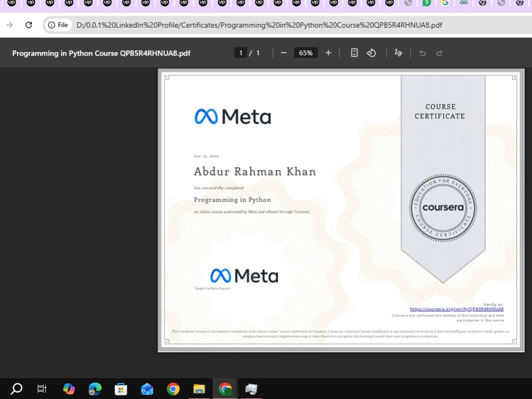Edit the 65% zoom level field

(306, 53)
